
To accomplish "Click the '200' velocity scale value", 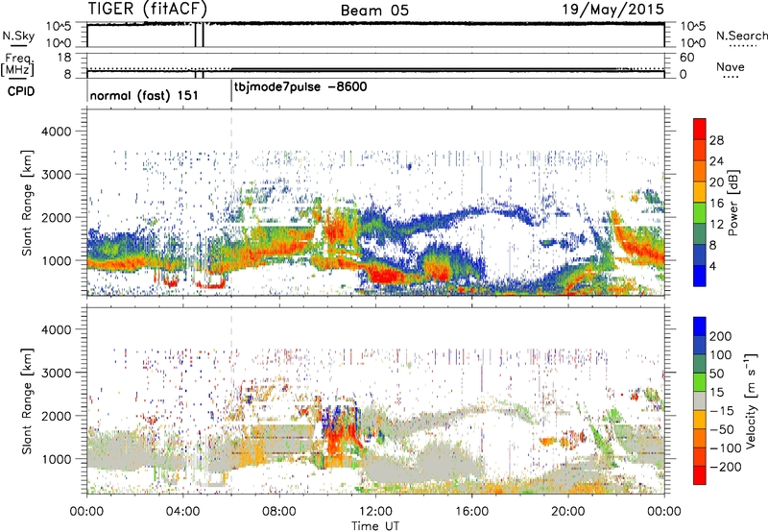I will (721, 336).
